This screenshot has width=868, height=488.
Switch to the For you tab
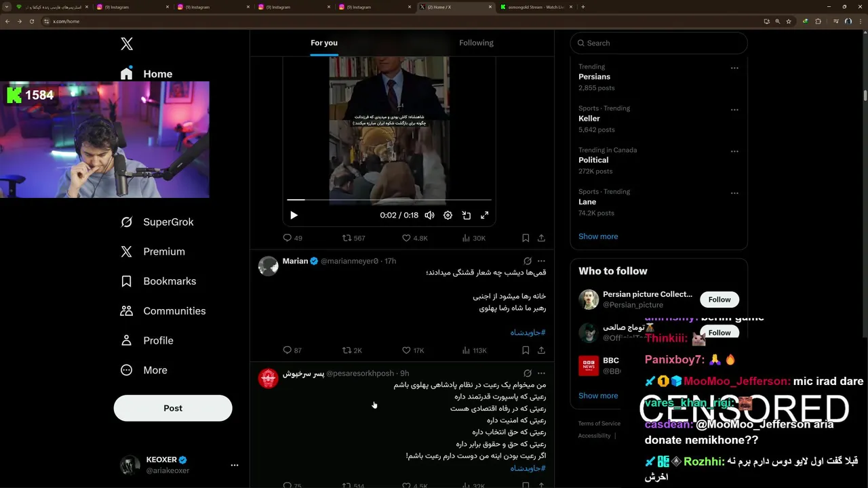pos(324,43)
